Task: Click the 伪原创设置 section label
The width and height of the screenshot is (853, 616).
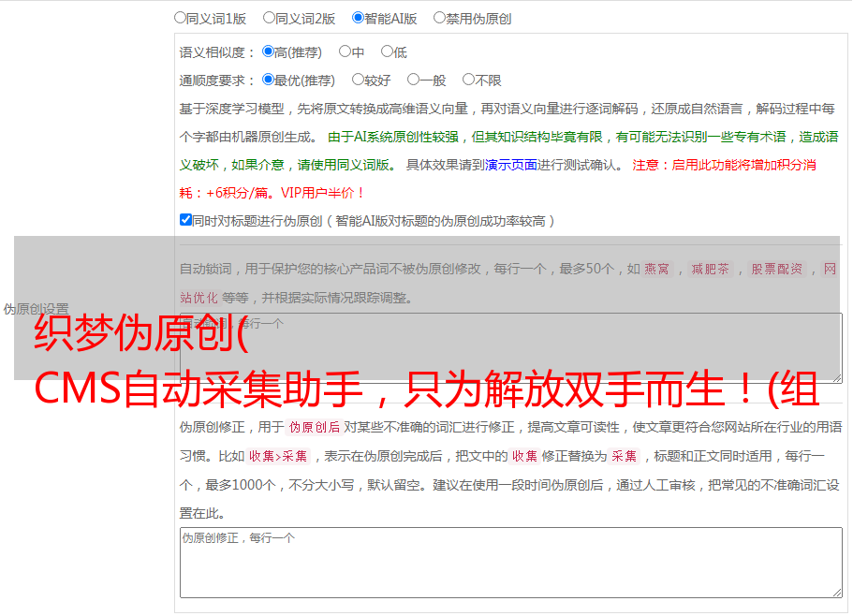Action: click(x=36, y=309)
